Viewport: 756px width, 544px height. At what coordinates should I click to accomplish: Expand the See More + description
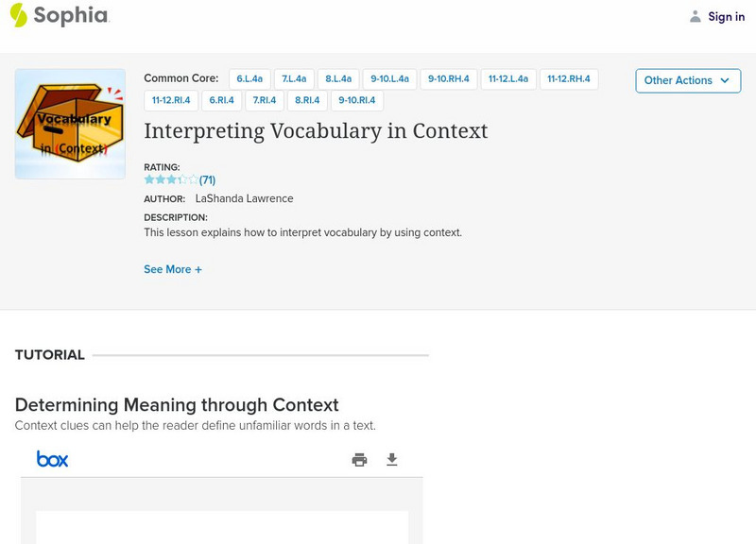tap(173, 269)
